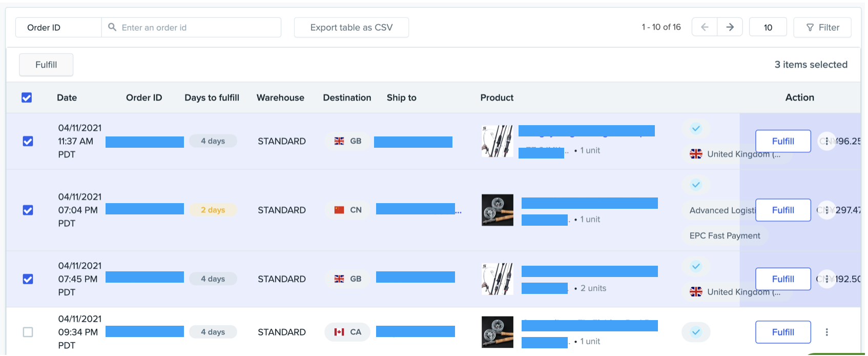This screenshot has height=356, width=868.
Task: Toggle the select-all header checkbox
Action: [x=27, y=97]
